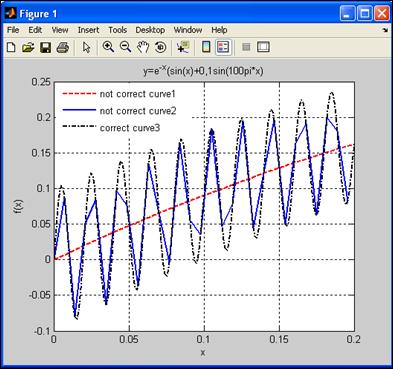The height and width of the screenshot is (369, 393).
Task: Click the x-axis tick label 0.15
Action: [x=279, y=339]
